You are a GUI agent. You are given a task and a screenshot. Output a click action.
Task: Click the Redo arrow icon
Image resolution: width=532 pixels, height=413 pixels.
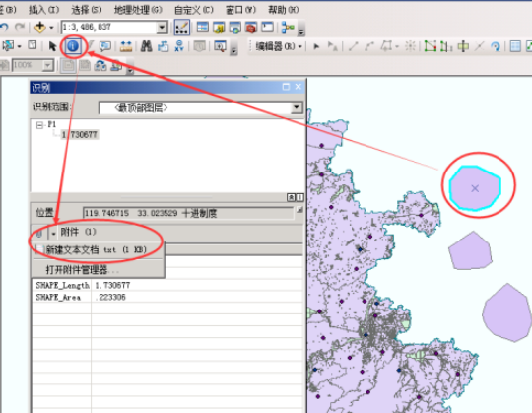click(x=20, y=27)
